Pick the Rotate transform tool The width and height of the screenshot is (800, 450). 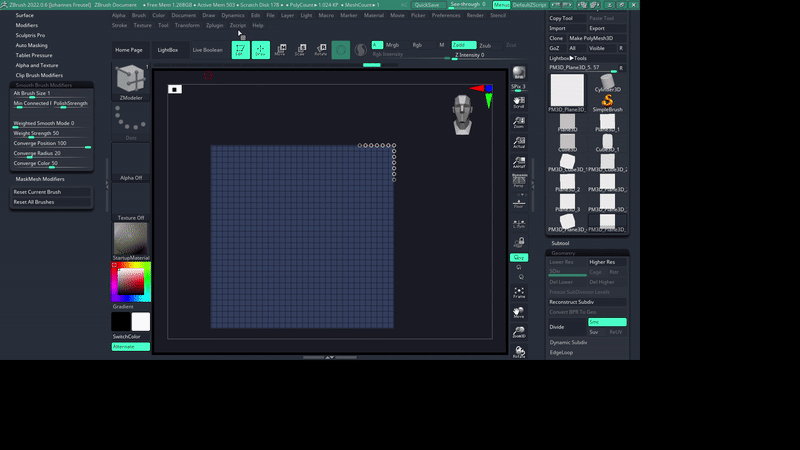[x=321, y=50]
